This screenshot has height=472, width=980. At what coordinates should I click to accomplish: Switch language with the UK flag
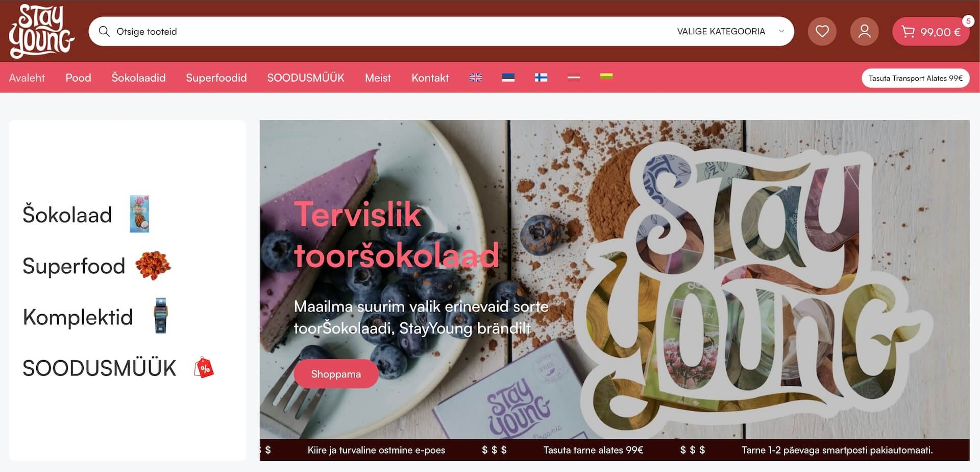click(476, 78)
